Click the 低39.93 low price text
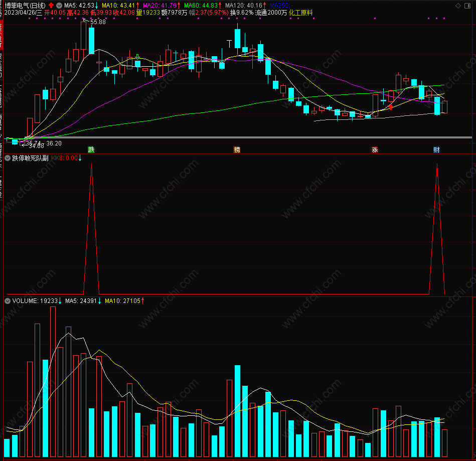This screenshot has width=476, height=461. [101, 13]
